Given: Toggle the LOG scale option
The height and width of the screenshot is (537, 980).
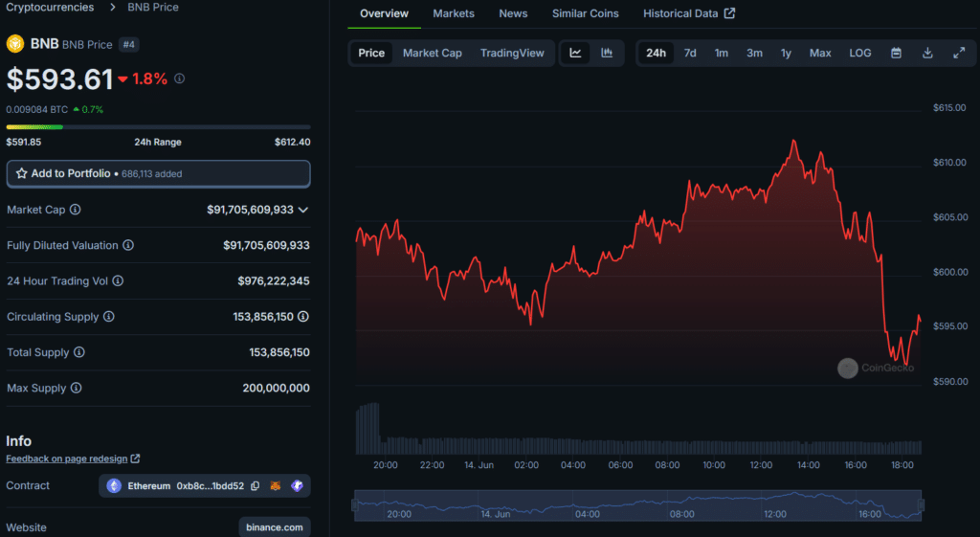Looking at the screenshot, I should pos(860,54).
